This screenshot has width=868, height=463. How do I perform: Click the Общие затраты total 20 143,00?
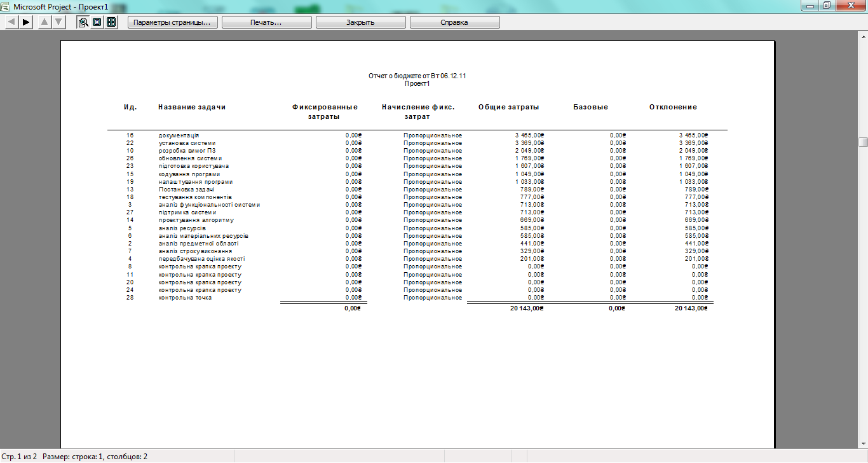tap(527, 308)
